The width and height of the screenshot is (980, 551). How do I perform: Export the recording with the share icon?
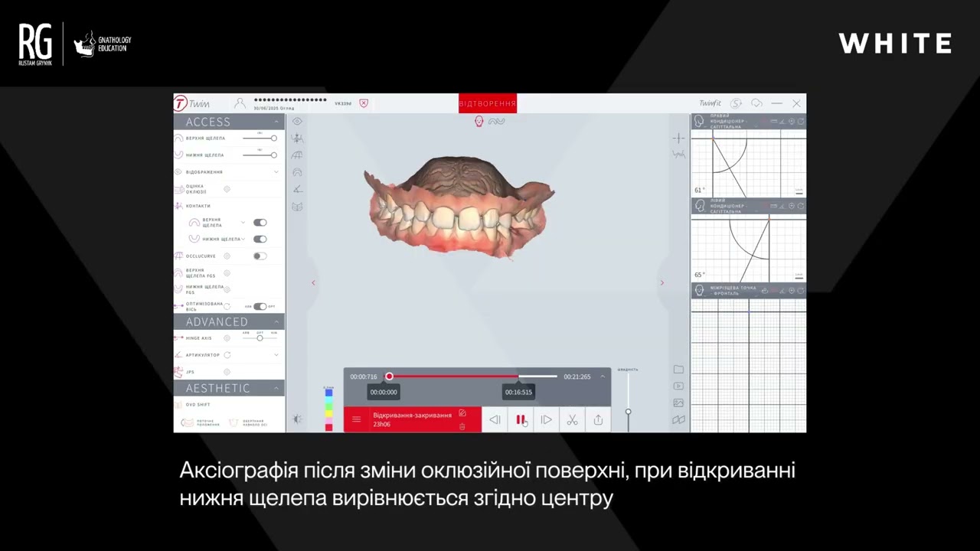pos(598,419)
